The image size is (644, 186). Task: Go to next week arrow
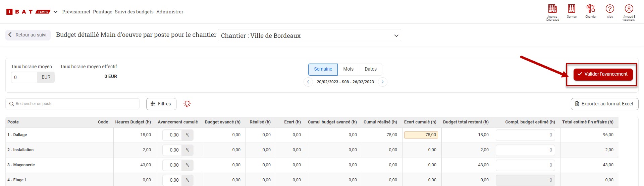(x=383, y=82)
